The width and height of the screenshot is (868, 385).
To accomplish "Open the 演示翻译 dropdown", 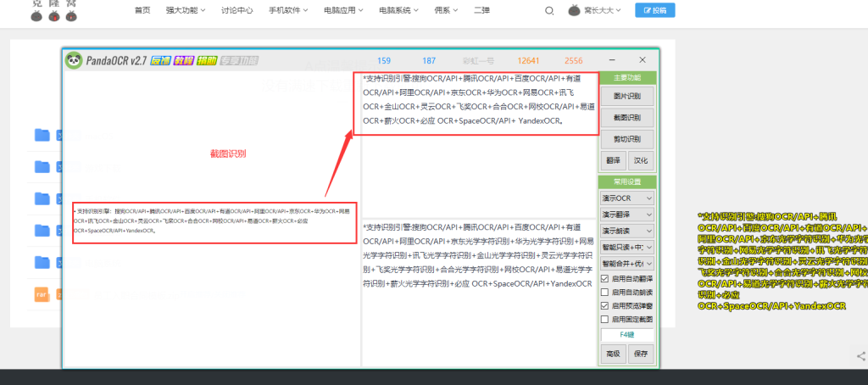I will pos(627,215).
